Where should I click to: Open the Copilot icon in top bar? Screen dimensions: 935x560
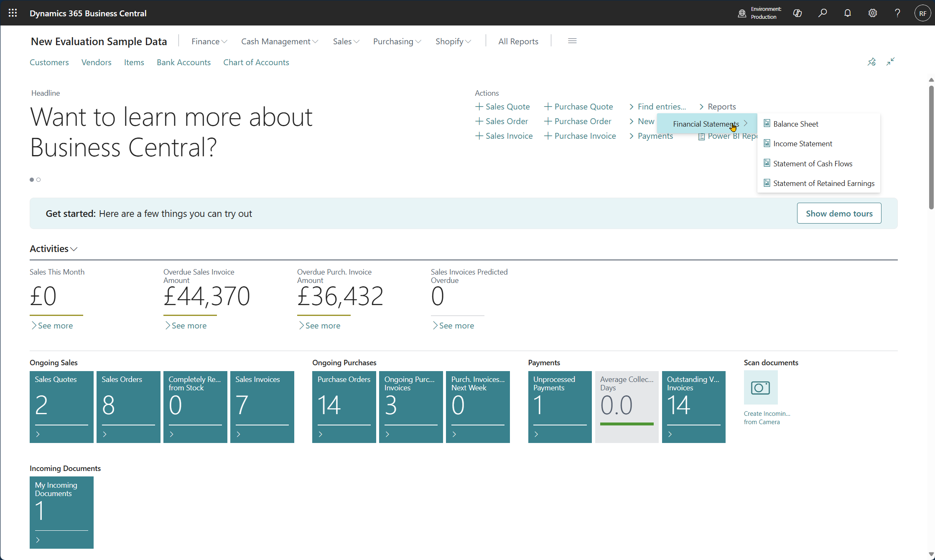[797, 13]
